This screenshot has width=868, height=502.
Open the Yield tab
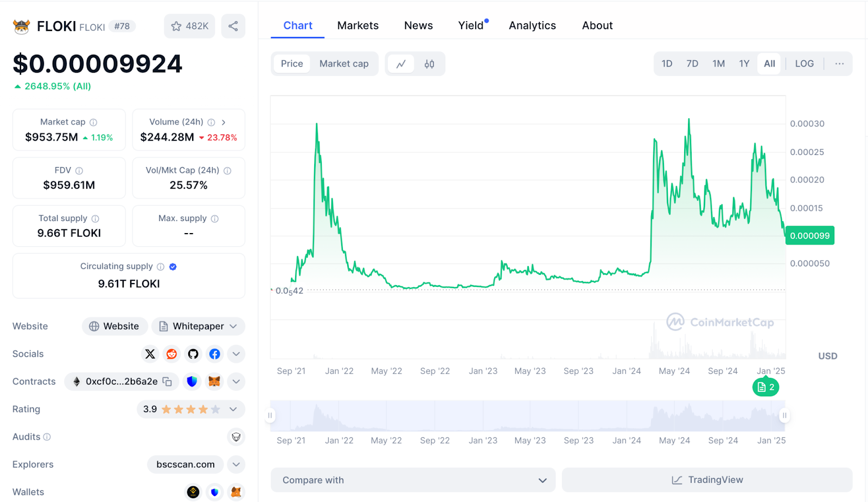[471, 25]
